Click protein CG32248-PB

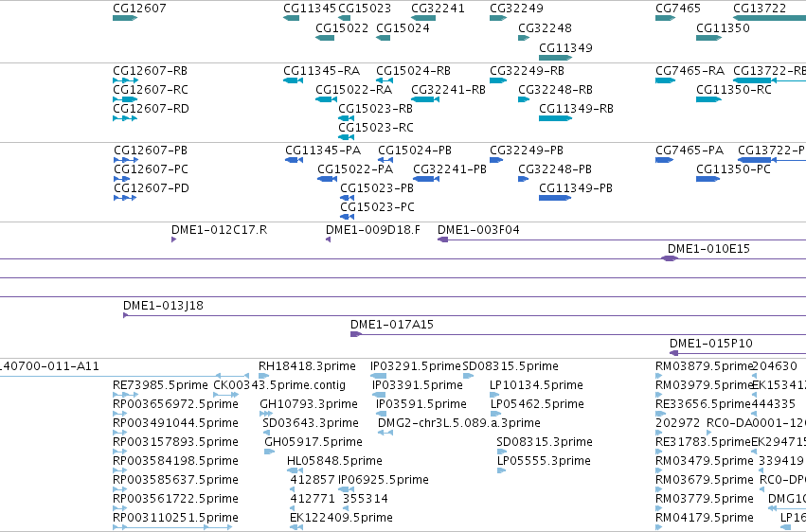(x=523, y=179)
